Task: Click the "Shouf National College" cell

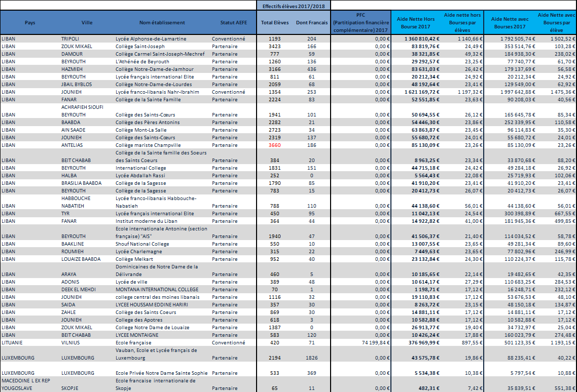Action: [x=142, y=244]
